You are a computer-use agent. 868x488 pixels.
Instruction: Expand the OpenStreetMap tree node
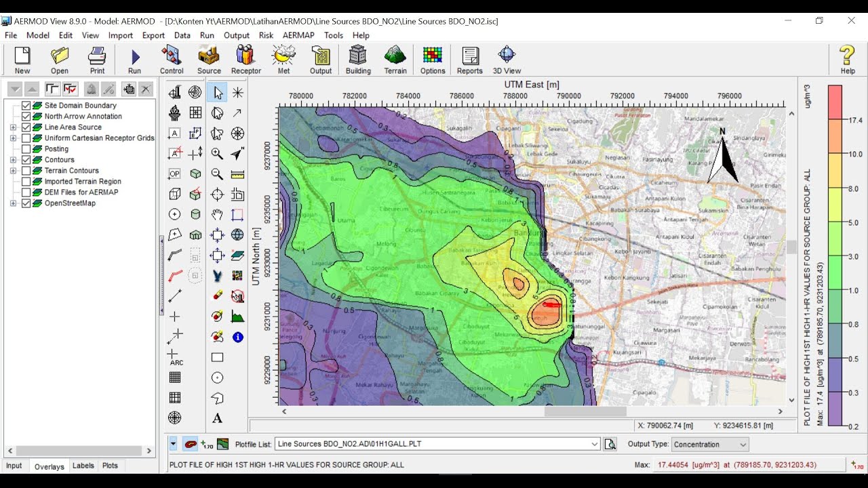tap(13, 203)
